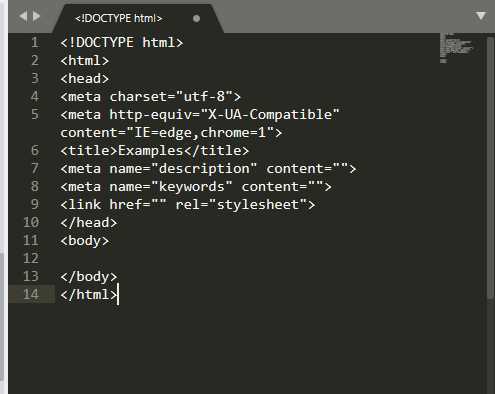Close the tab via unsaved dot

[x=196, y=19]
